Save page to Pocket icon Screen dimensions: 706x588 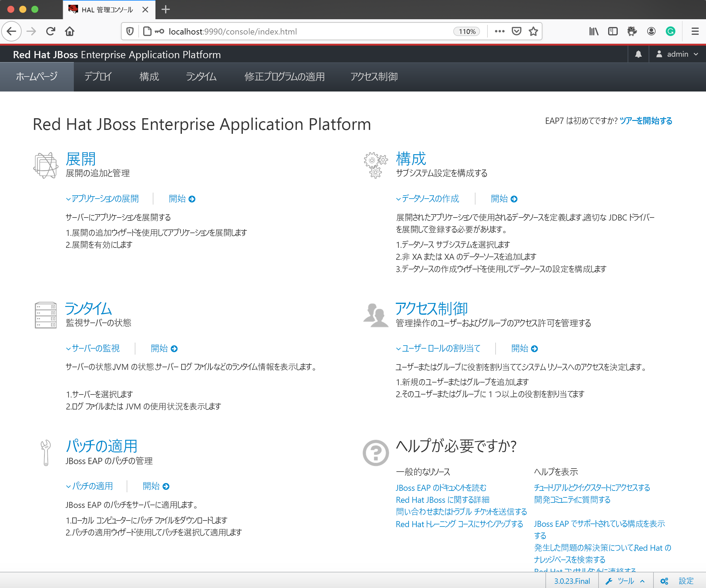(x=516, y=31)
